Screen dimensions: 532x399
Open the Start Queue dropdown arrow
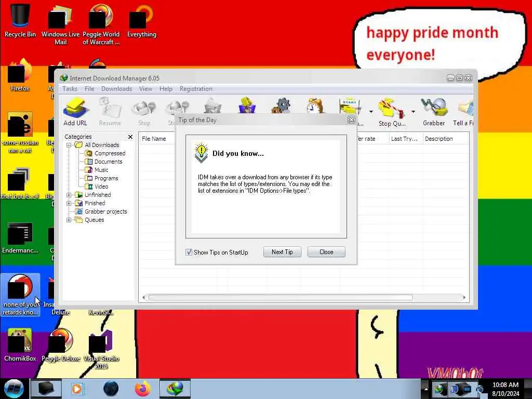coord(371,112)
